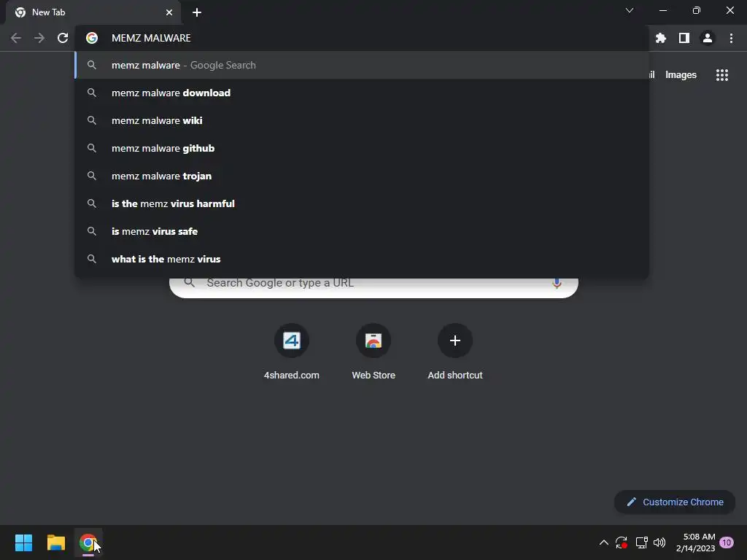The height and width of the screenshot is (560, 747).
Task: Open the Web Store shortcut
Action: click(x=373, y=351)
